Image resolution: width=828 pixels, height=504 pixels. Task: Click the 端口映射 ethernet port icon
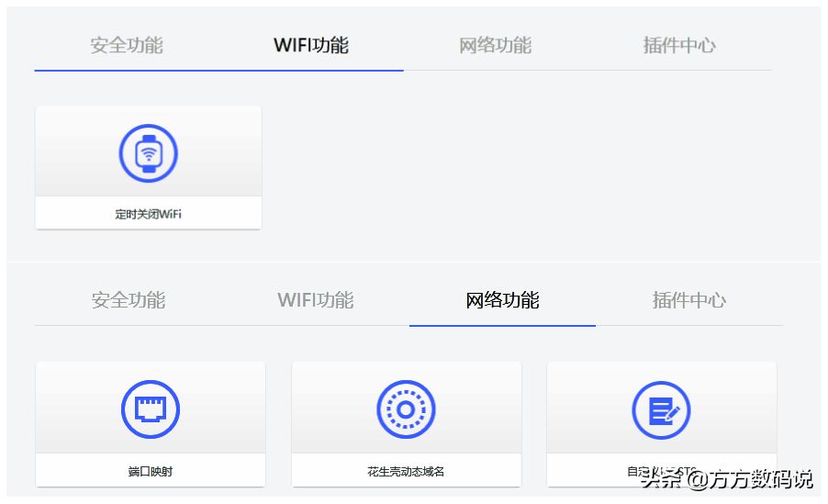coord(151,409)
